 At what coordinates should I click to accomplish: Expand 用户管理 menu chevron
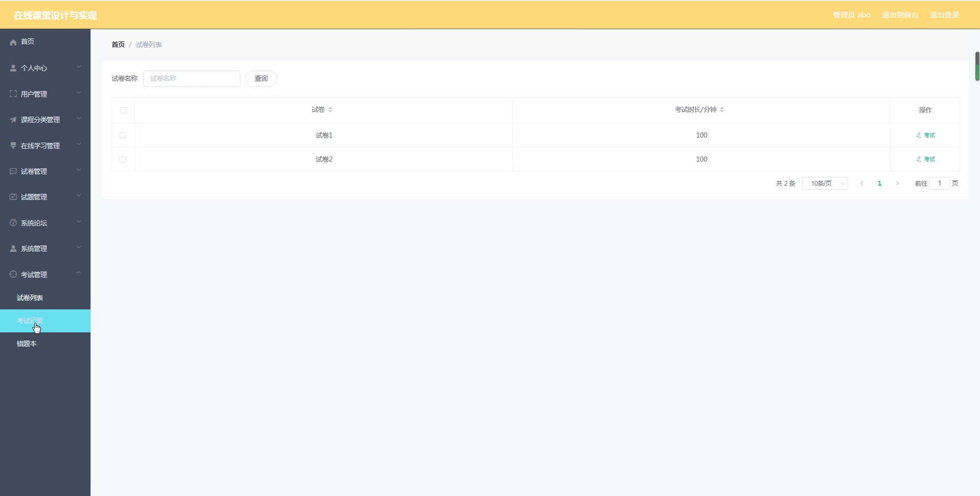tap(79, 93)
